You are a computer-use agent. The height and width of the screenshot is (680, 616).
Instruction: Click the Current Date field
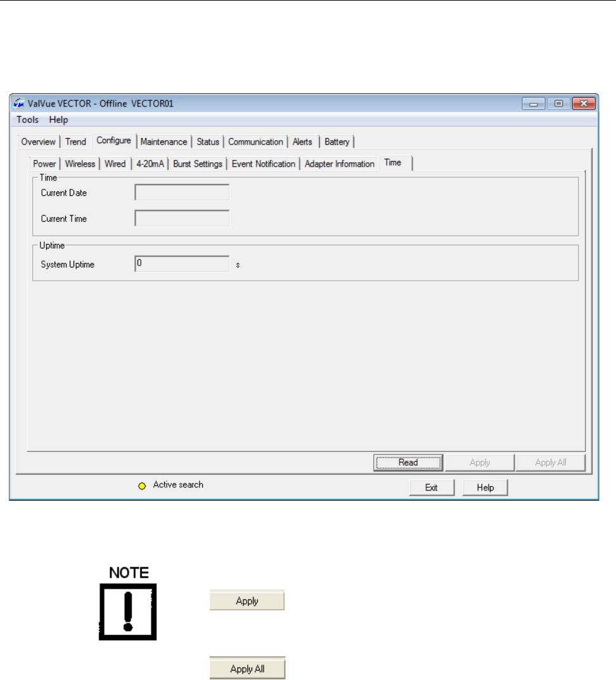pos(182,193)
